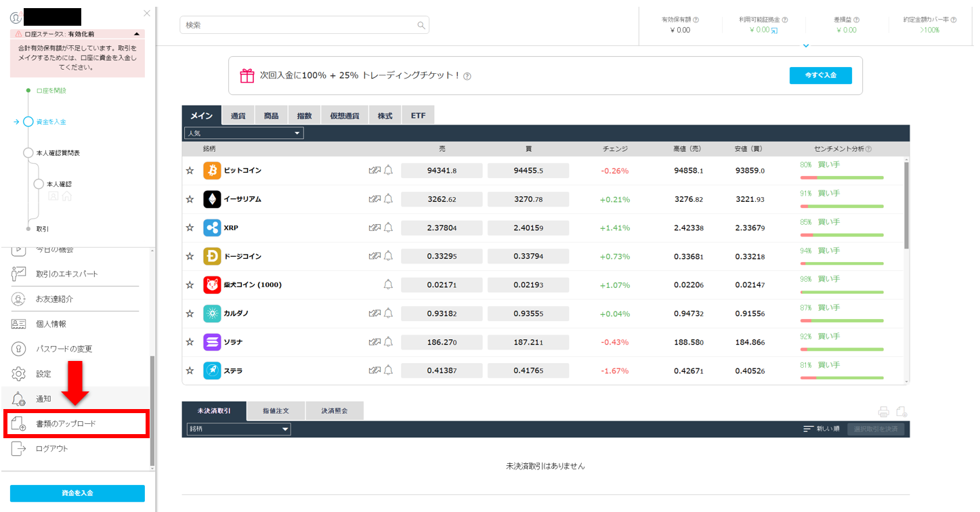Toggle favorite star for XRP
Screen dimensions: 980x512
tap(190, 228)
